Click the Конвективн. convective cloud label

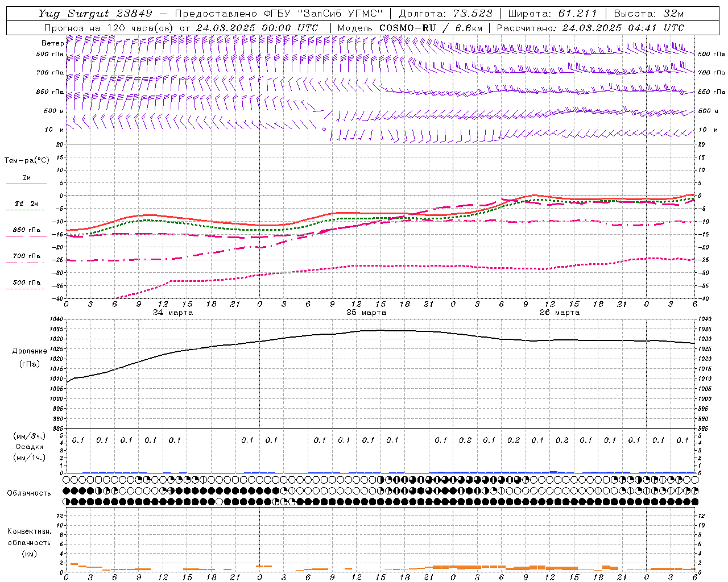[29, 531]
